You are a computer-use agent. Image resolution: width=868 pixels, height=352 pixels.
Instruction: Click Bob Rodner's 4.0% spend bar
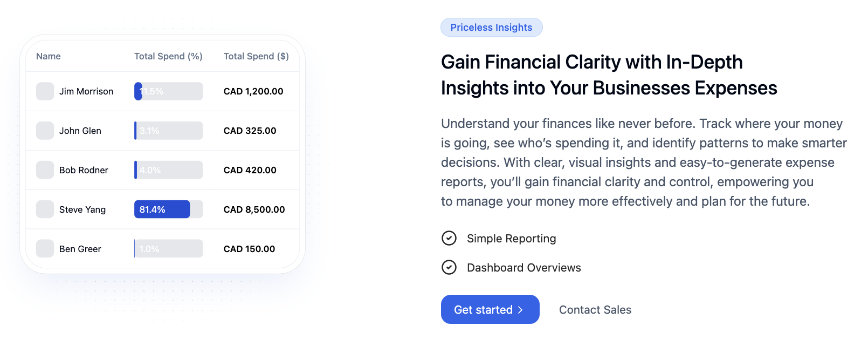point(168,170)
